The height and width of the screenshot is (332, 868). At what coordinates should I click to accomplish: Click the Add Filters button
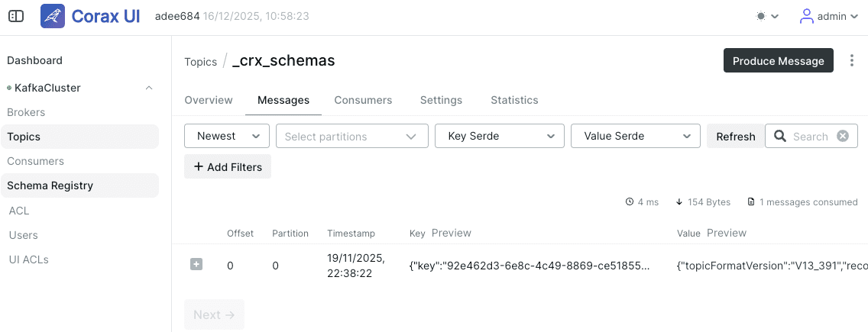click(x=228, y=166)
